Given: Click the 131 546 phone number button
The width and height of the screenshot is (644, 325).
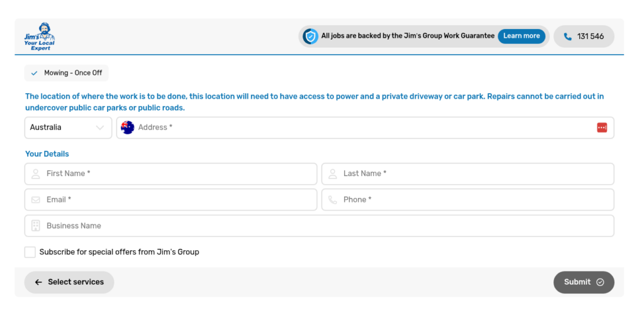Looking at the screenshot, I should click(x=584, y=36).
